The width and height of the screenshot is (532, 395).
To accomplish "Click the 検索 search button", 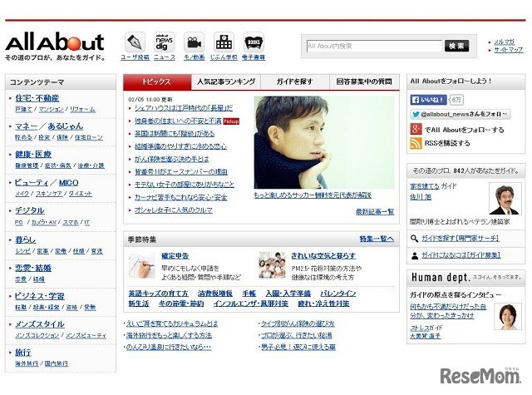I will point(456,46).
